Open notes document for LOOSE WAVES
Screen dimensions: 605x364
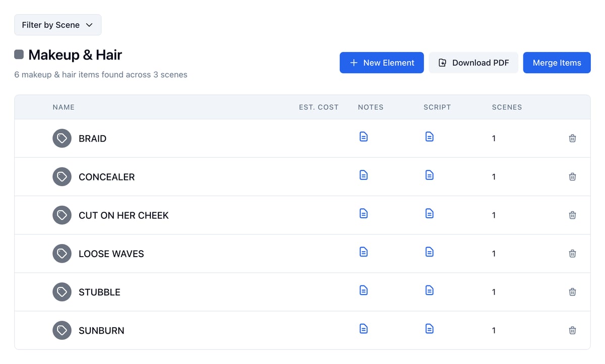(364, 252)
